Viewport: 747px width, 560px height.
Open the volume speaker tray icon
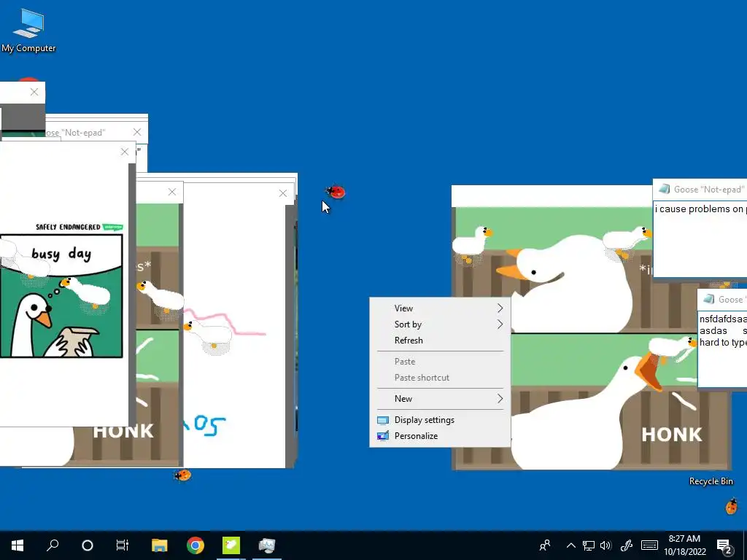pos(605,545)
